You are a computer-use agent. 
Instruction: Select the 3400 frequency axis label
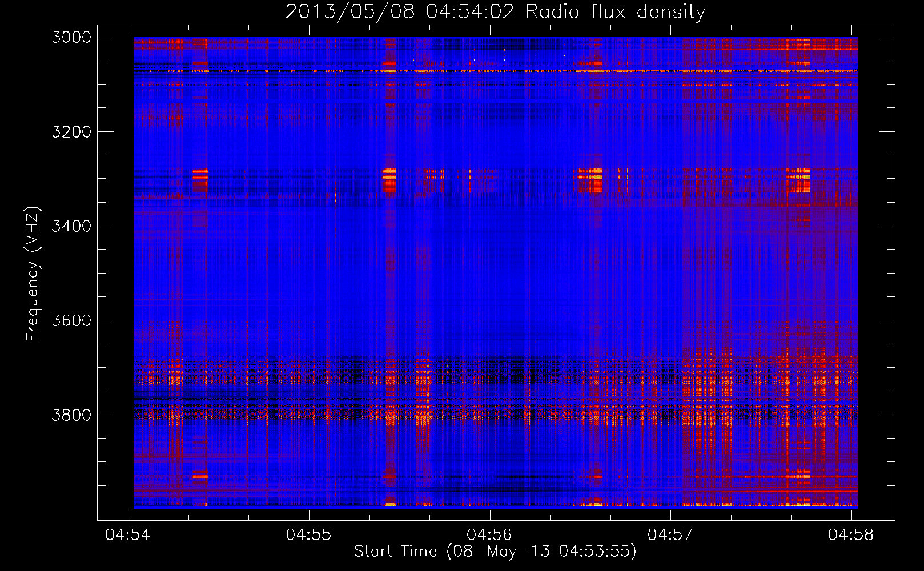(x=71, y=226)
